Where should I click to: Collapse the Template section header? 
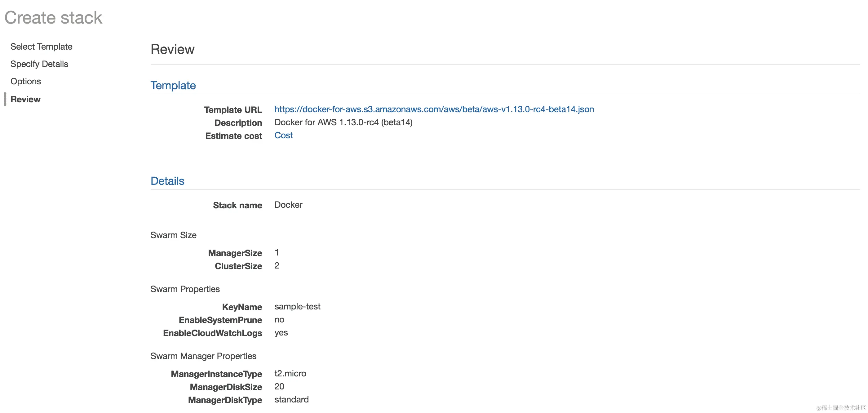pos(173,85)
